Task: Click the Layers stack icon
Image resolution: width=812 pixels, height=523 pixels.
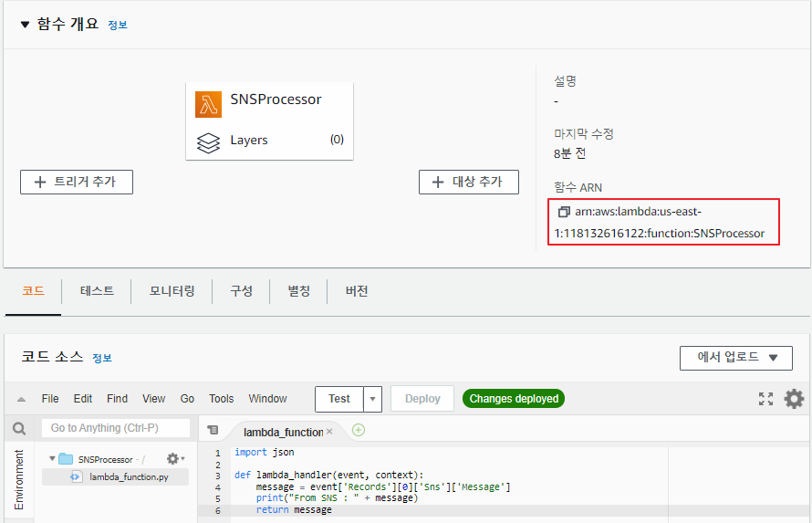Action: (x=208, y=143)
